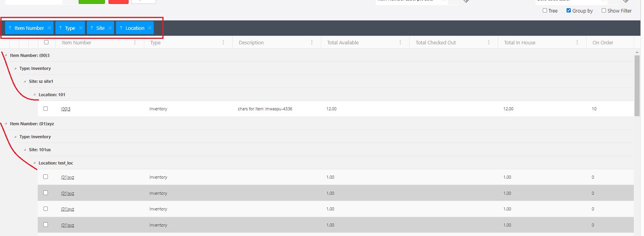Open the second (01)xyz item link
This screenshot has height=236, width=644.
point(68,193)
